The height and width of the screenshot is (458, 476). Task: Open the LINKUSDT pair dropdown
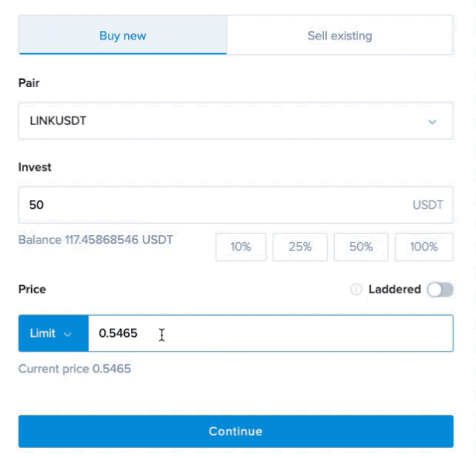pyautogui.click(x=236, y=121)
